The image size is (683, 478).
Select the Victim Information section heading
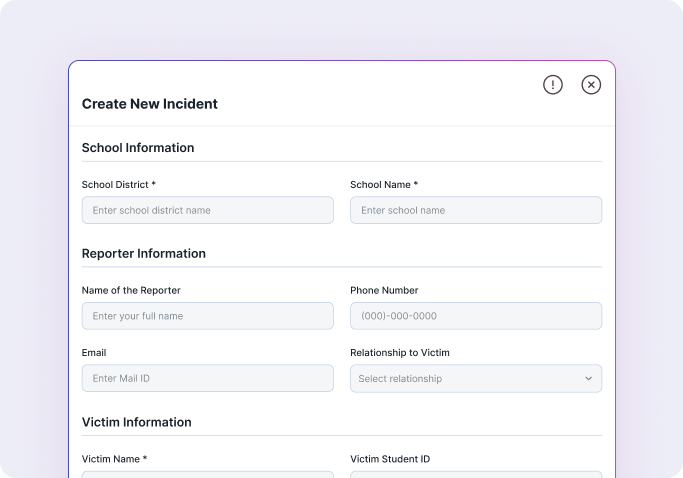point(136,422)
